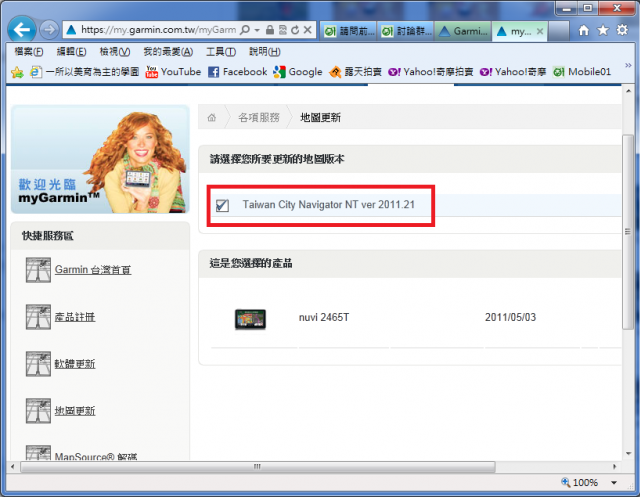Image resolution: width=640 pixels, height=497 pixels.
Task: Open the Google bookmark
Action: (298, 72)
